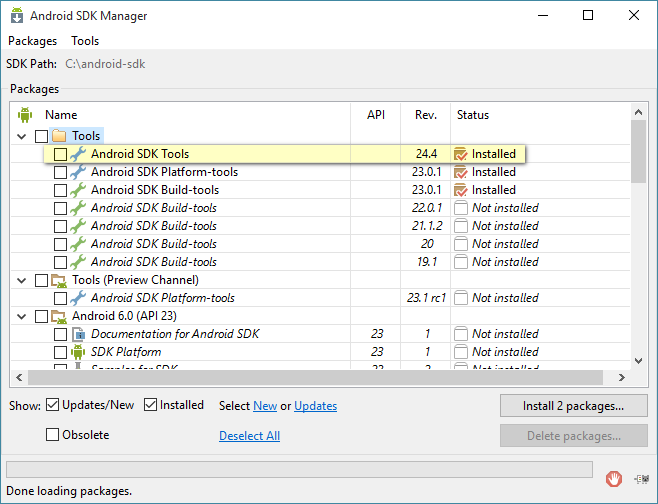This screenshot has width=658, height=504.
Task: Click wrench icon of Build-tools 19.1
Action: pyautogui.click(x=78, y=262)
